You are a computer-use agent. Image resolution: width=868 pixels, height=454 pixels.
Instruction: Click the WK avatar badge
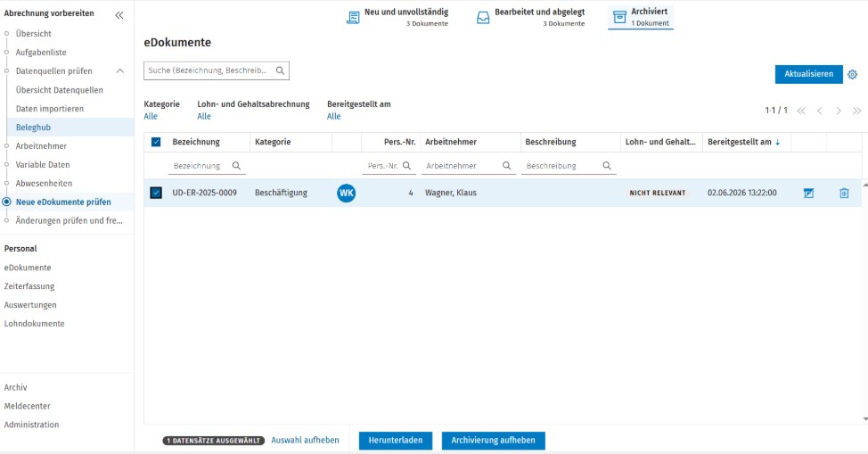[x=347, y=193]
